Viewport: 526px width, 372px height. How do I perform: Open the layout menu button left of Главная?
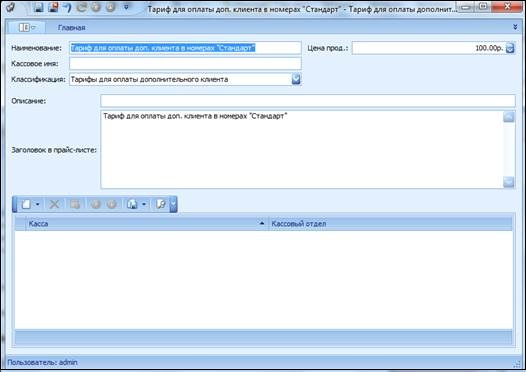point(27,28)
